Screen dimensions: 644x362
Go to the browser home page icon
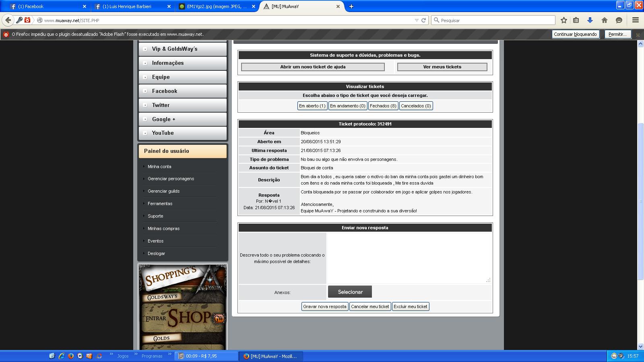[605, 20]
